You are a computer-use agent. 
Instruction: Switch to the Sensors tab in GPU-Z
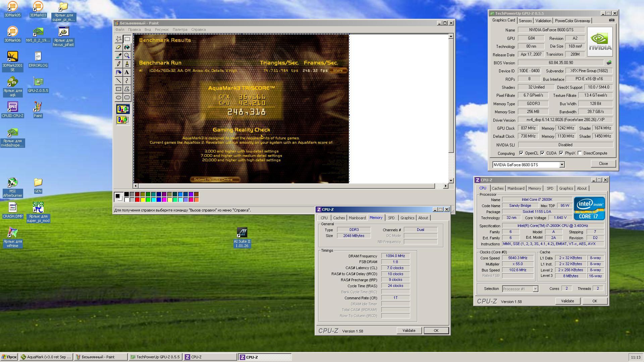[x=525, y=21]
